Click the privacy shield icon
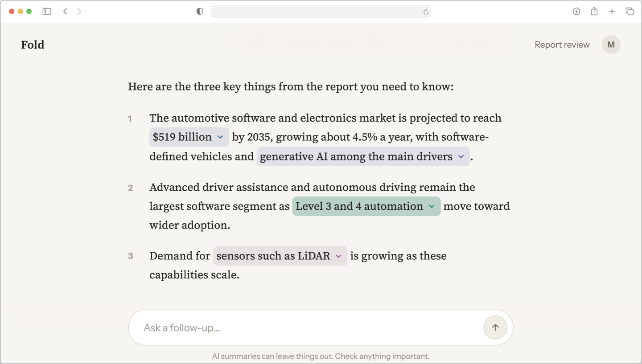Screen dimensions: 642x364 click(x=200, y=12)
